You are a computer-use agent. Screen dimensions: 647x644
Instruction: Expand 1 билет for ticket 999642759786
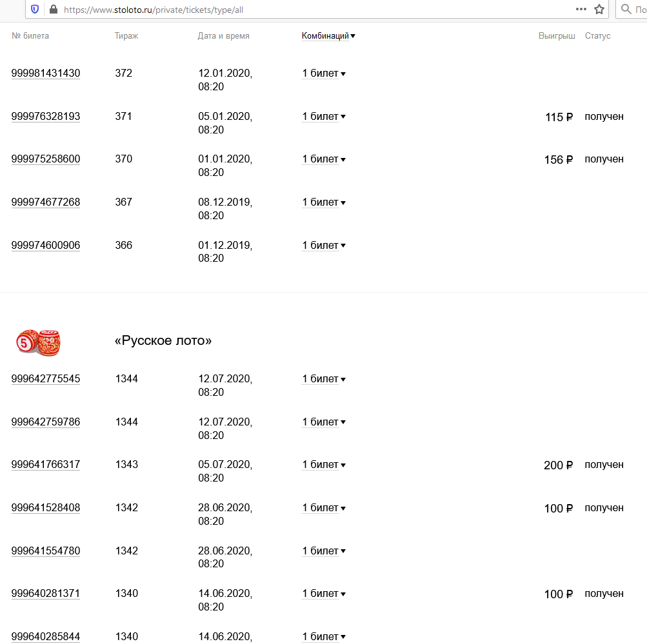[324, 422]
